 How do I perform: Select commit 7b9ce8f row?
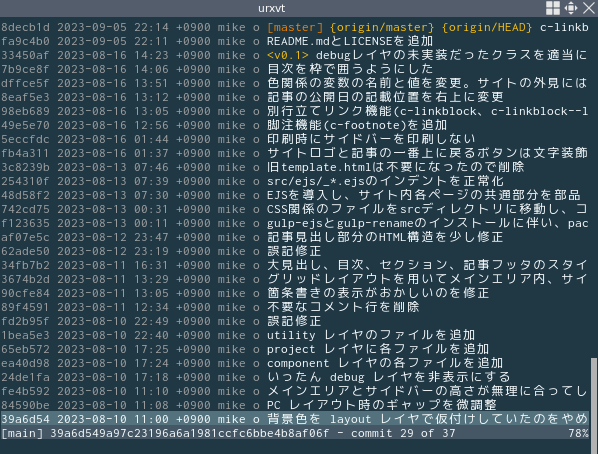[x=294, y=69]
